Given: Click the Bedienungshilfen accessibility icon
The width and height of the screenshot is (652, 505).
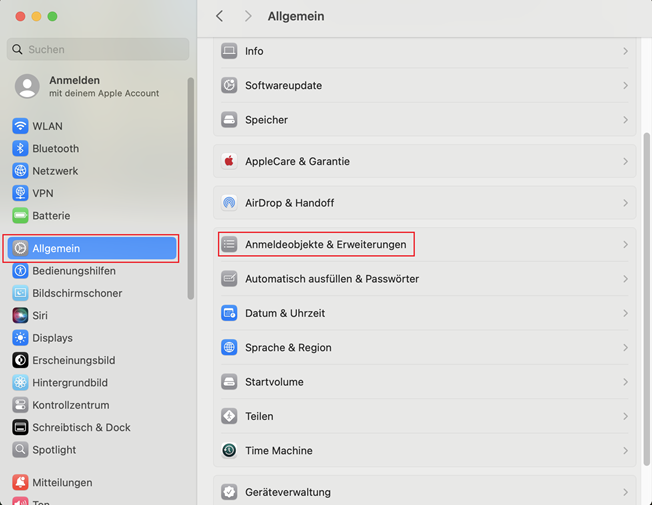Looking at the screenshot, I should pyautogui.click(x=20, y=271).
